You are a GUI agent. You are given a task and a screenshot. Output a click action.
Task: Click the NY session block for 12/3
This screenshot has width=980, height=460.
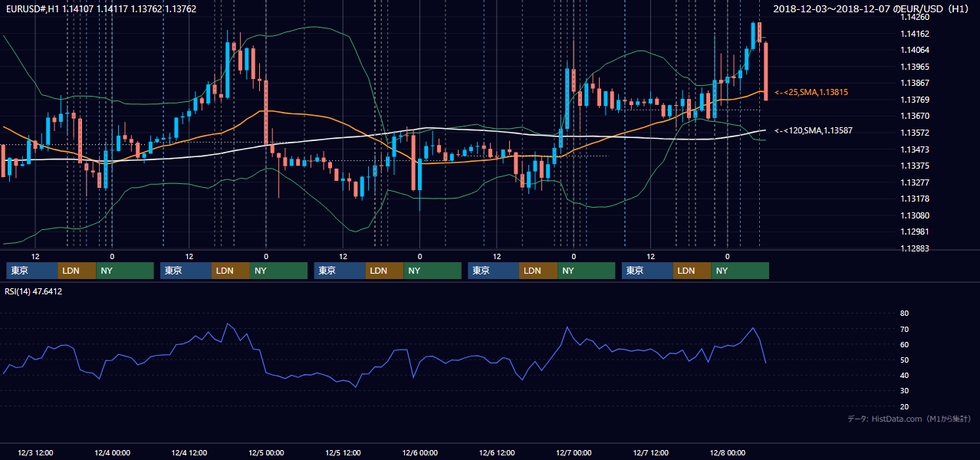point(125,271)
